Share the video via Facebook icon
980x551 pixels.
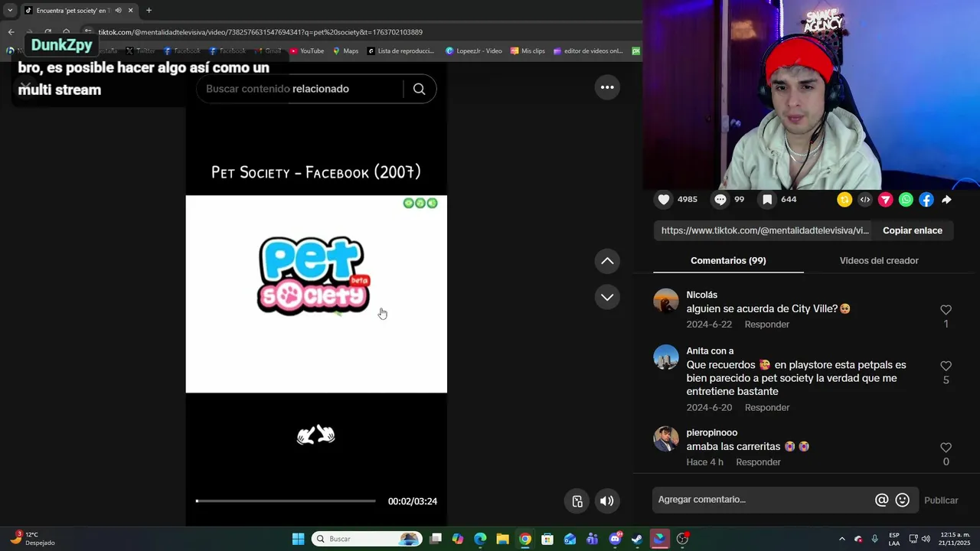point(926,200)
